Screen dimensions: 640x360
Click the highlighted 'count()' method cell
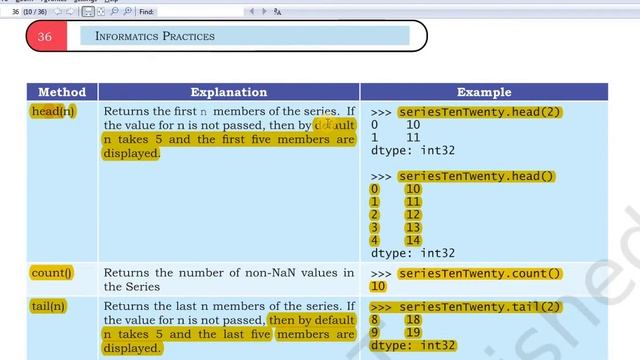coord(51,272)
